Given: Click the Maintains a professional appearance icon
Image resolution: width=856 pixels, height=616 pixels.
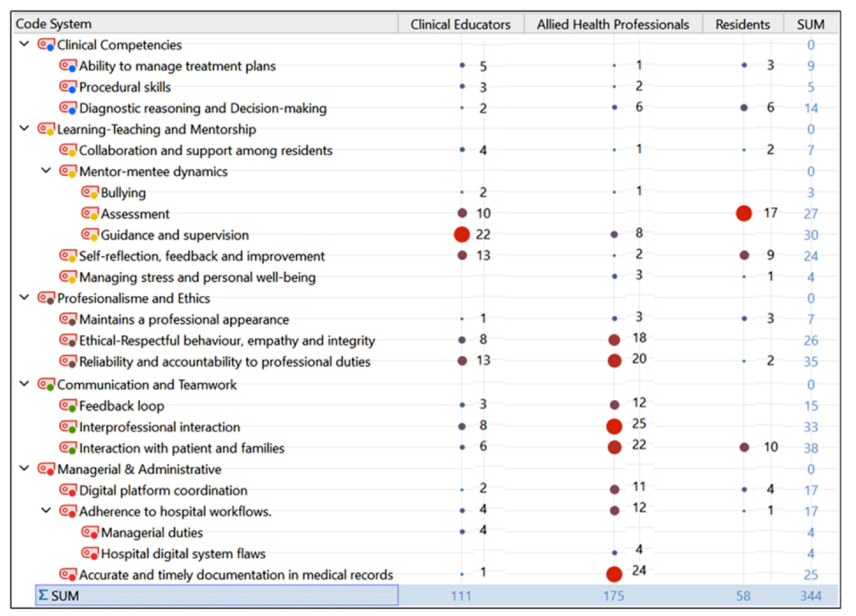Looking at the screenshot, I should 68,319.
